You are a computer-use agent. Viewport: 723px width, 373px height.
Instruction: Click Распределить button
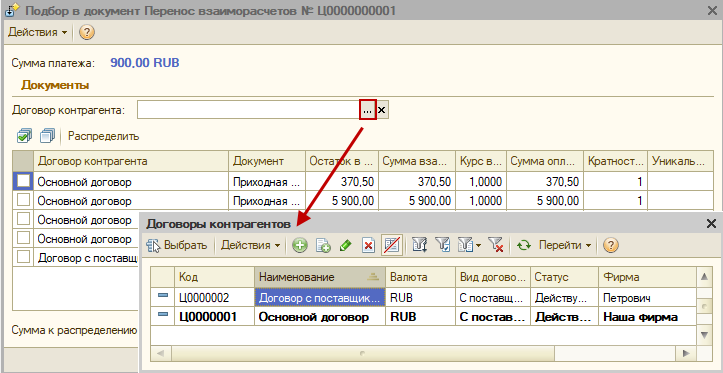[x=104, y=136]
